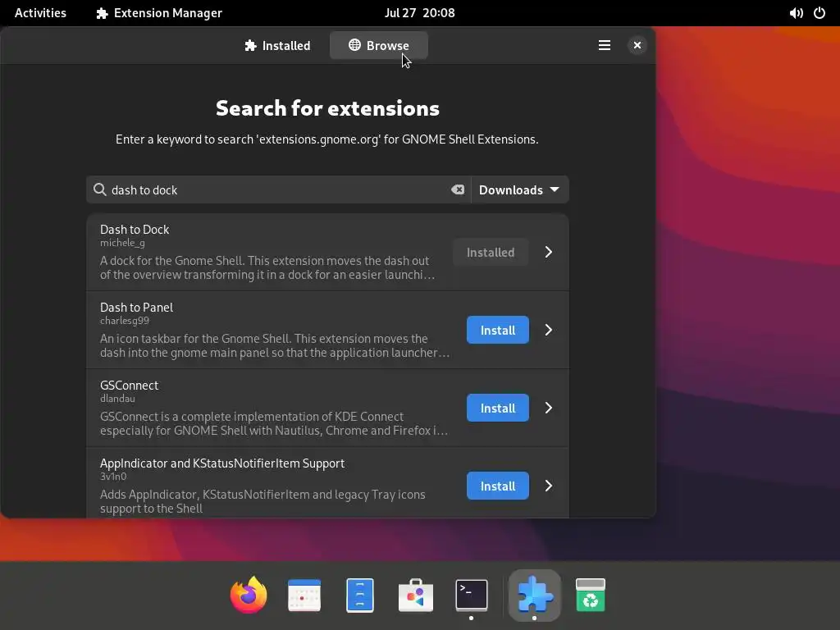This screenshot has width=840, height=630.
Task: Open Files manager in dock
Action: pyautogui.click(x=360, y=596)
